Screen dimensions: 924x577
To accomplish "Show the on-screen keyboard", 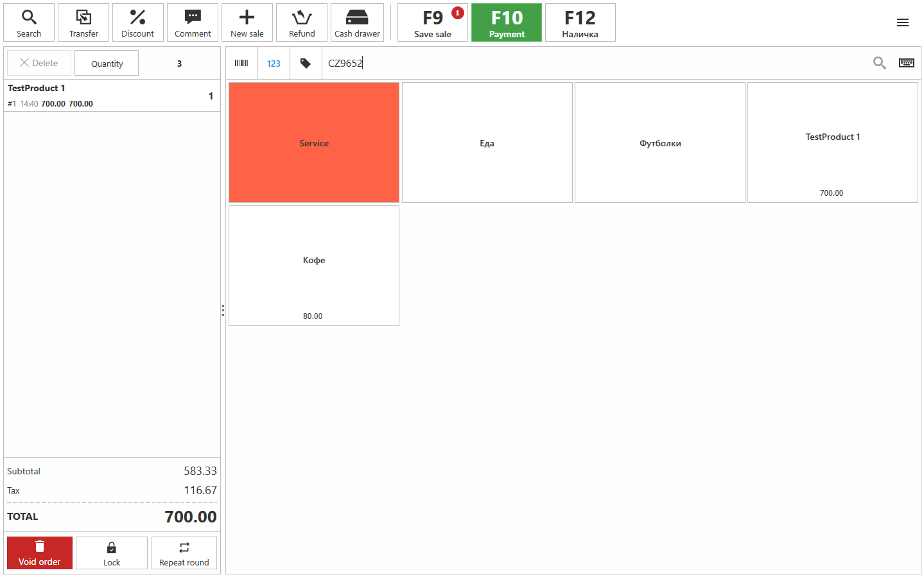I will click(x=906, y=63).
